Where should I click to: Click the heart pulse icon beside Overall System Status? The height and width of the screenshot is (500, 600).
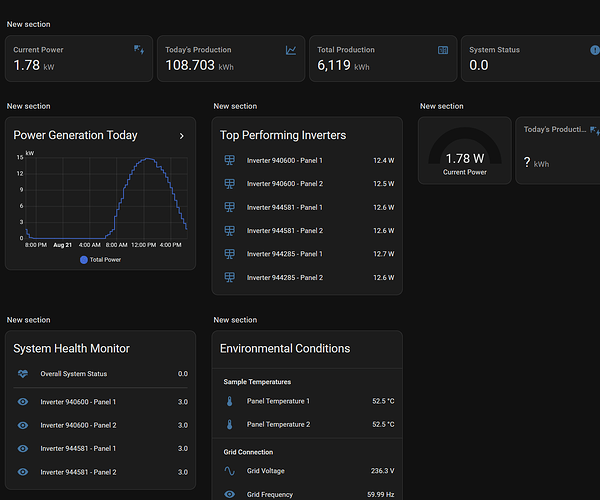[x=23, y=374]
